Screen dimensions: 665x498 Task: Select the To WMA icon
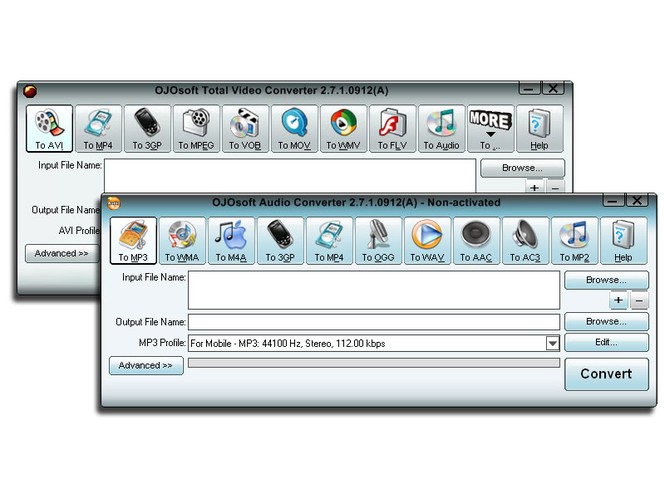[x=182, y=241]
